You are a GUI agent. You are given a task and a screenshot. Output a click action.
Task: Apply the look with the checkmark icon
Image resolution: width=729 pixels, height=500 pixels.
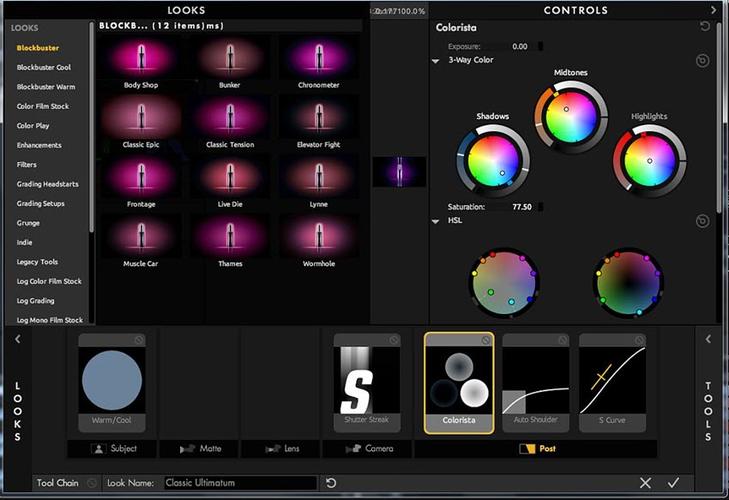click(673, 483)
